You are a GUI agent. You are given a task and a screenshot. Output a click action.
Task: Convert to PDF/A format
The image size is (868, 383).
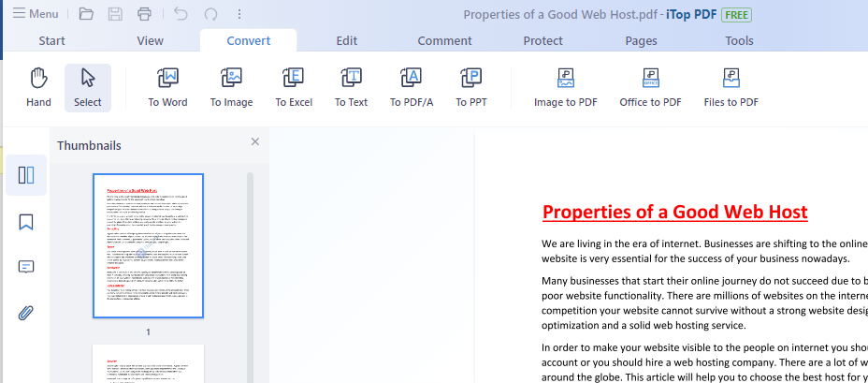point(412,88)
